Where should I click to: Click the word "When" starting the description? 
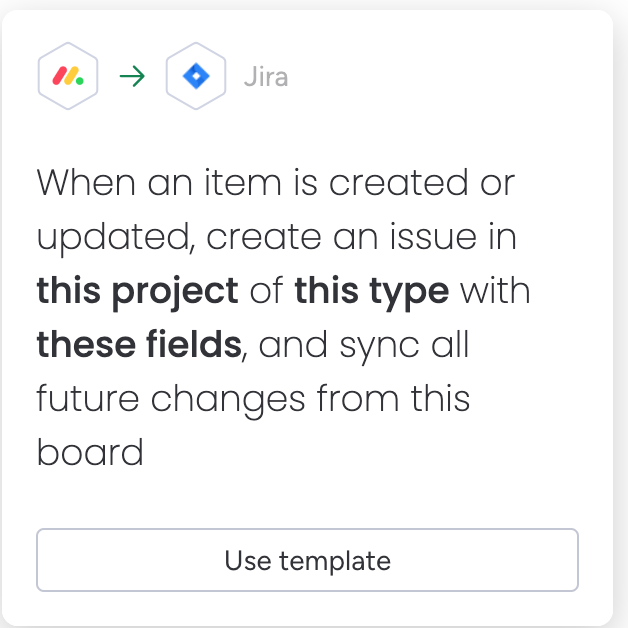86,183
